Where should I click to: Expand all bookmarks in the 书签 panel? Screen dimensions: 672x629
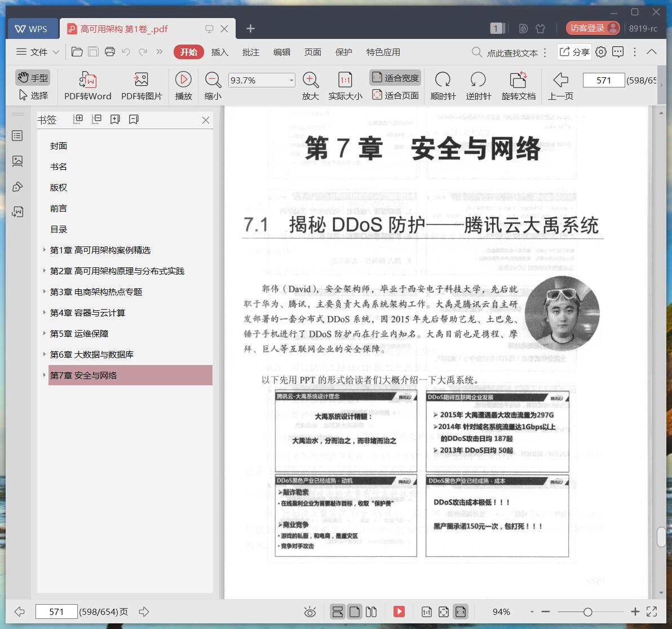pos(78,119)
